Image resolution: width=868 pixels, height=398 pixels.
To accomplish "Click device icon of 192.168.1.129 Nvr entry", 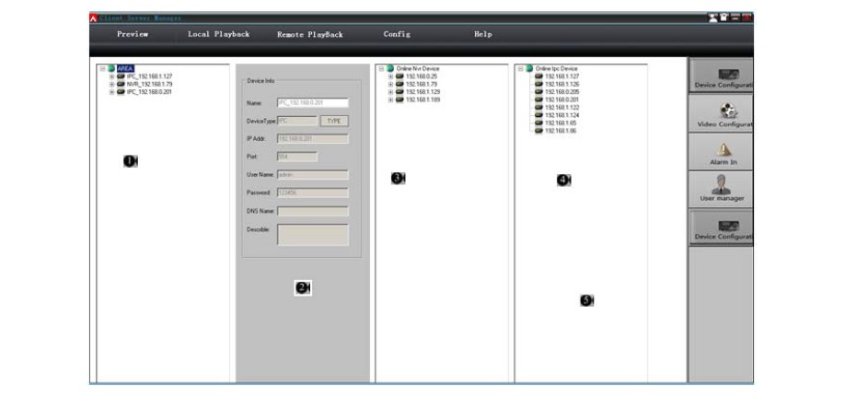I will (x=399, y=92).
